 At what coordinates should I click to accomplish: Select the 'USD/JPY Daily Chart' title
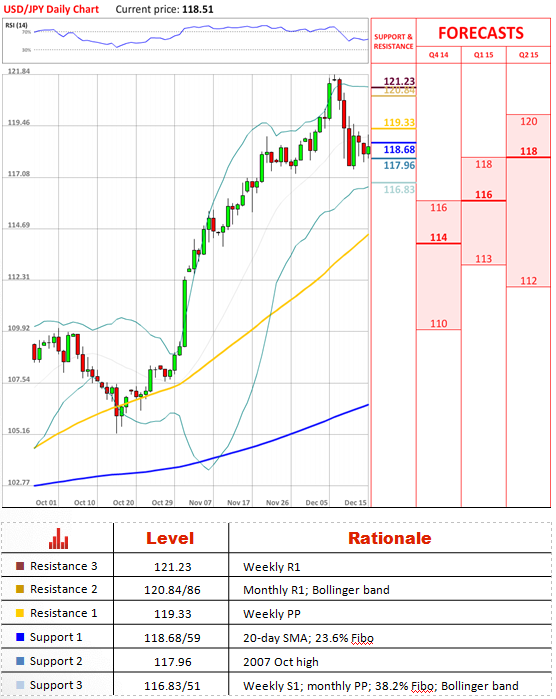[x=51, y=9]
